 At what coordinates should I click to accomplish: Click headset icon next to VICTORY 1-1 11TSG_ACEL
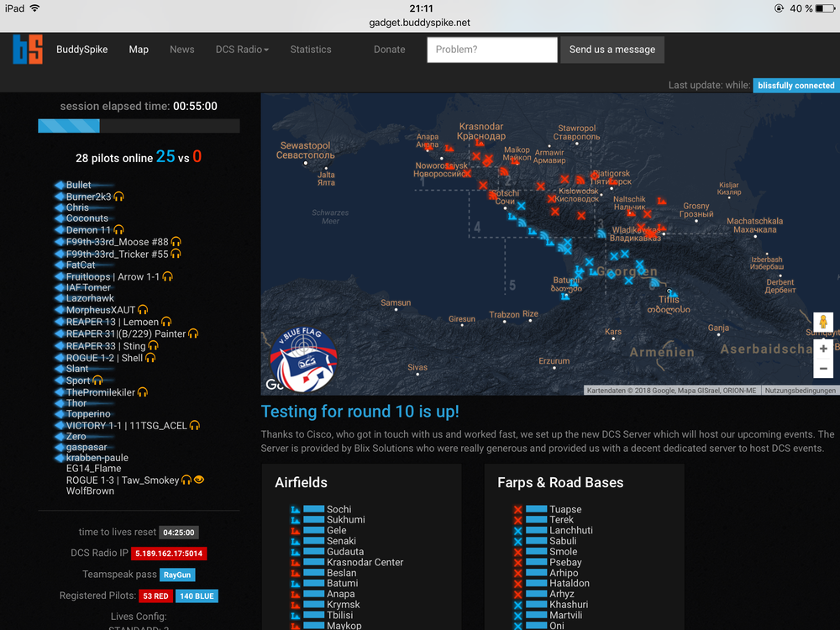(195, 425)
